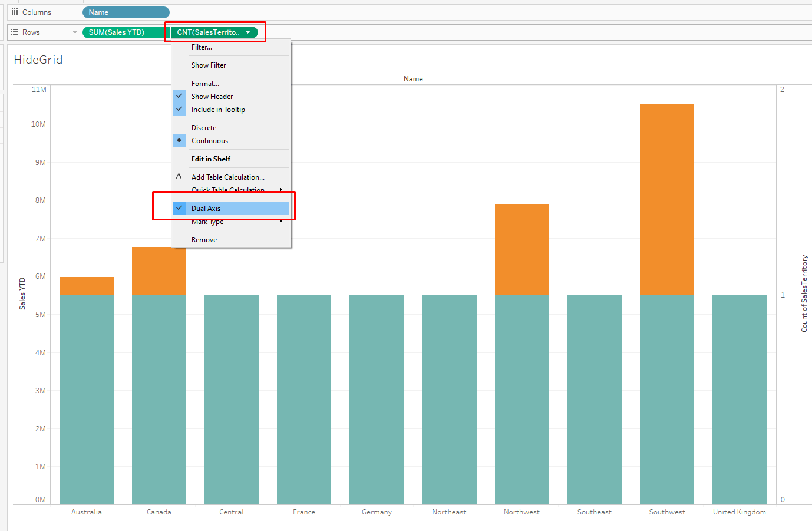Open the Rows shelf dropdown arrow
The height and width of the screenshot is (531, 812).
(x=74, y=32)
